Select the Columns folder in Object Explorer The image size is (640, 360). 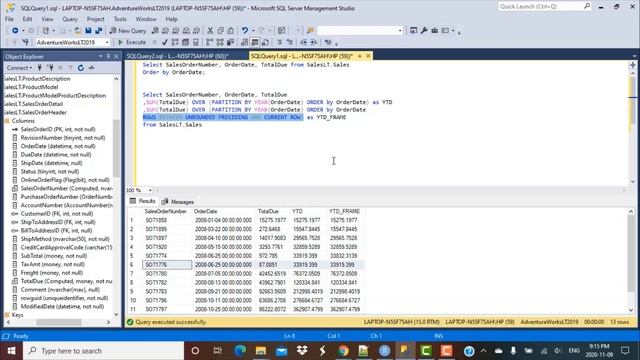click(x=23, y=121)
